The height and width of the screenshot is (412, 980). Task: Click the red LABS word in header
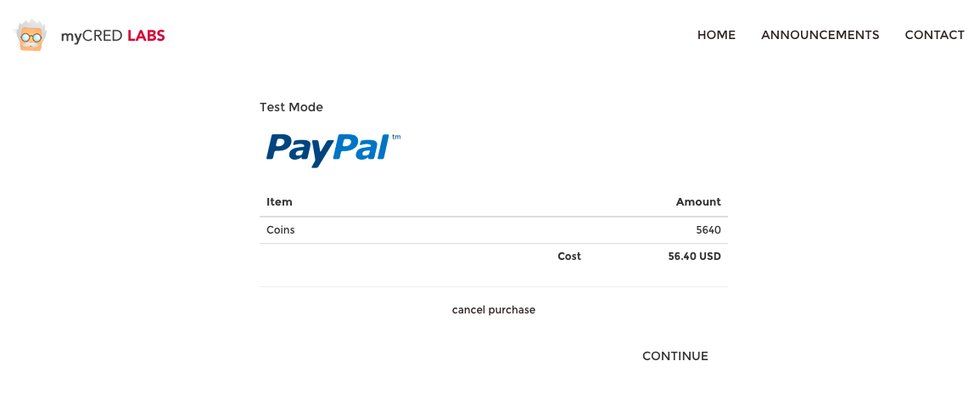(x=146, y=36)
